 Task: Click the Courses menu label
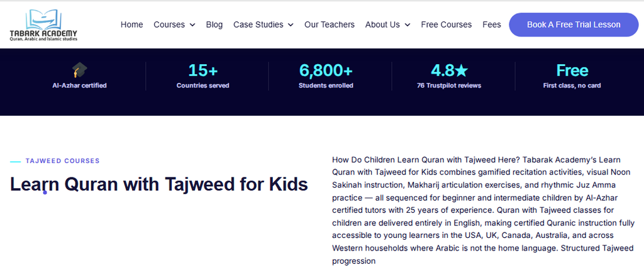169,25
